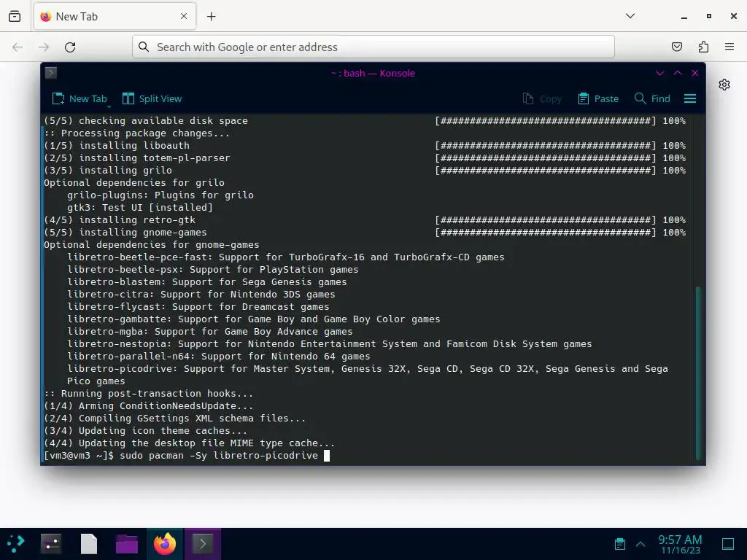This screenshot has width=747, height=560.
Task: Switch to Konsole in the taskbar
Action: pyautogui.click(x=203, y=543)
